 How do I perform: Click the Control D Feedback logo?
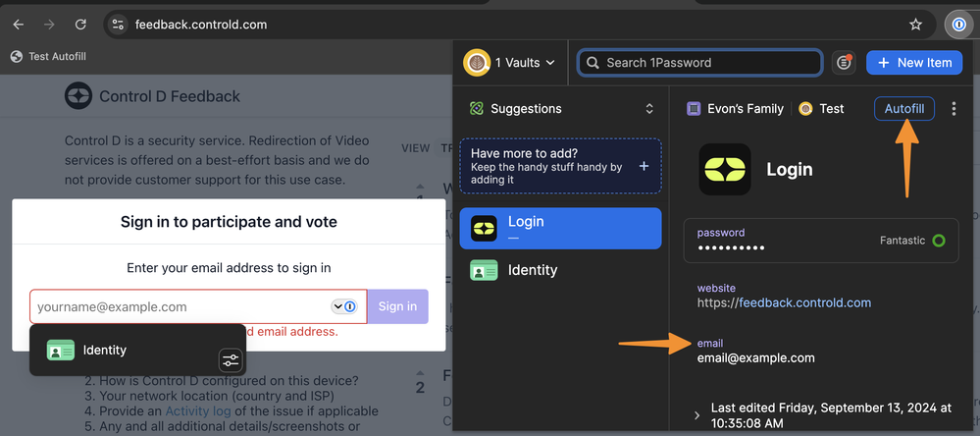coord(78,96)
